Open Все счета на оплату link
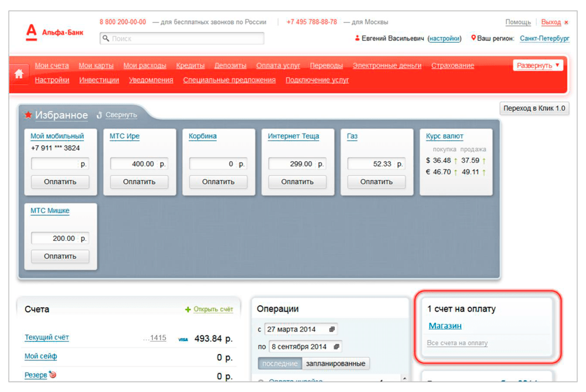This screenshot has height=392, width=586. (x=457, y=343)
